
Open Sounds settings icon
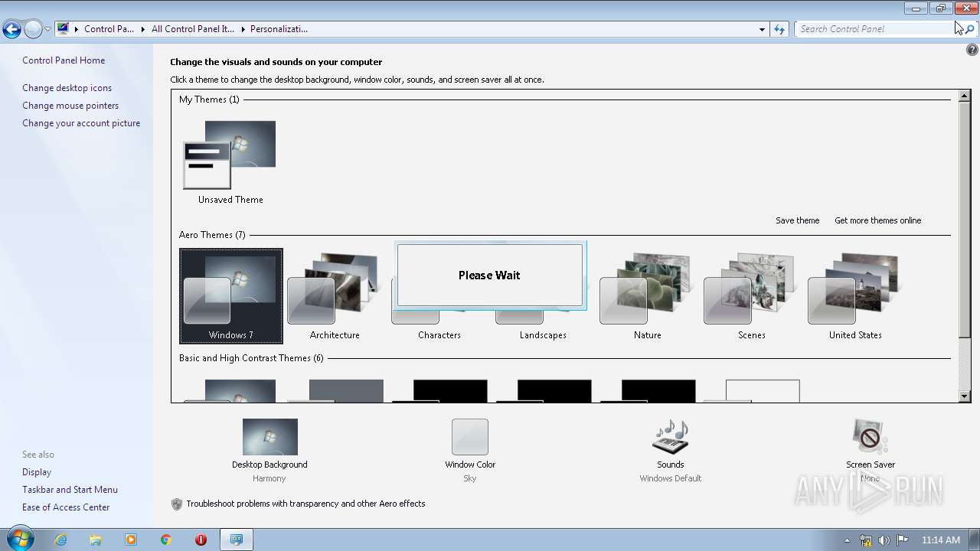[670, 437]
